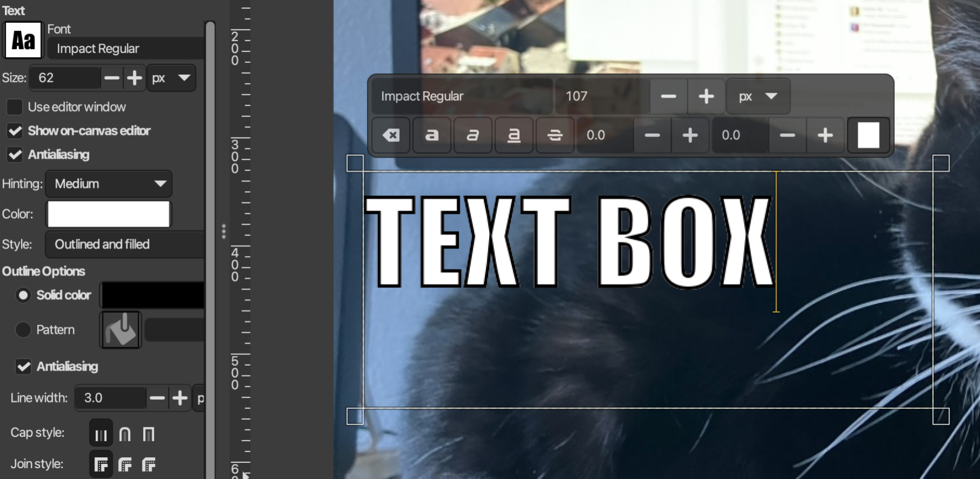Click the top-left text box corner handle
The image size is (980, 479).
[x=355, y=163]
